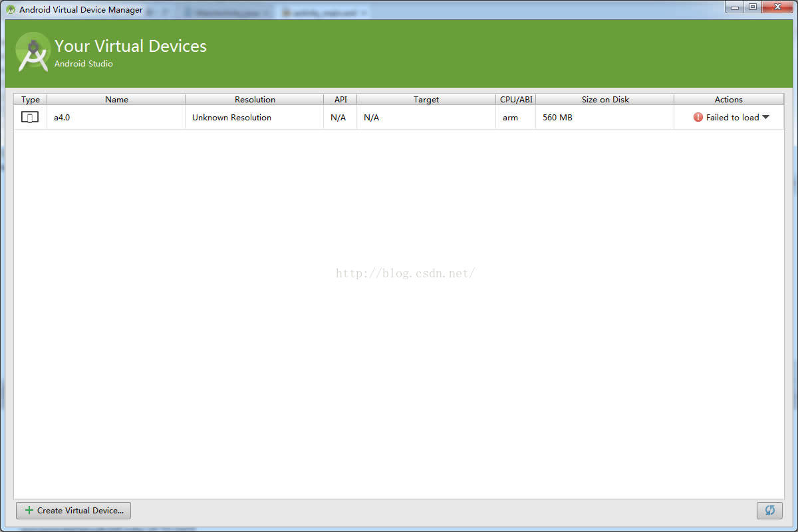Click the Unknown Resolution cell
Image resolution: width=798 pixels, height=532 pixels.
(255, 118)
